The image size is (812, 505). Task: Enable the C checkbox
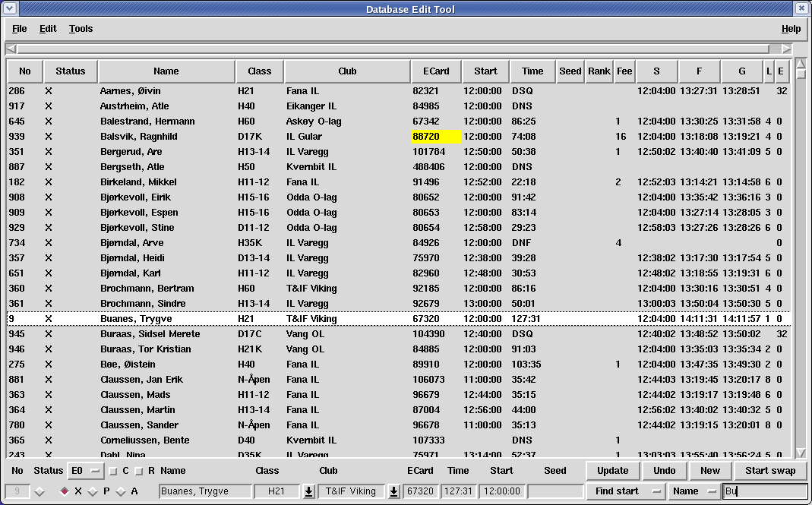[113, 471]
